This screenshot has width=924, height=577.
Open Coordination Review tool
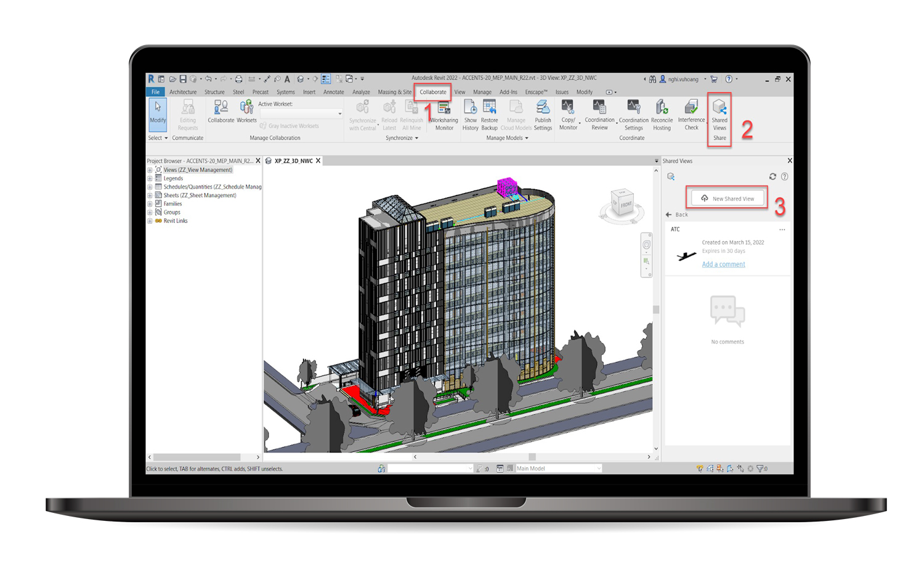pyautogui.click(x=599, y=115)
